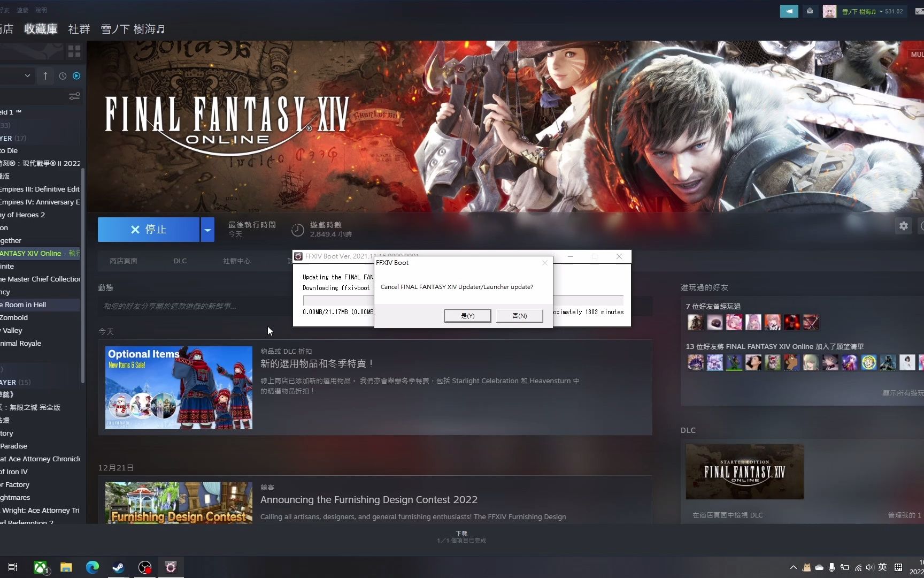Select yellow smiley avatar in wishlist friends row
Viewport: 924px width, 578px height.
pos(869,362)
